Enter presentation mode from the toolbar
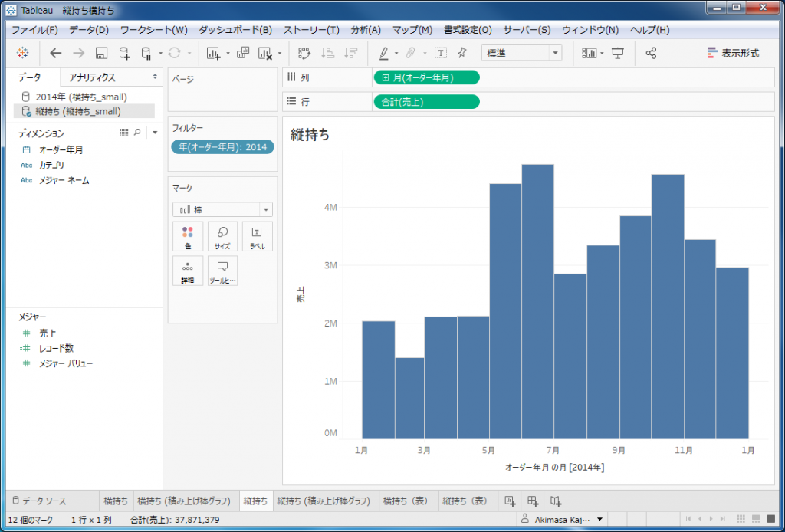785x532 pixels. click(618, 52)
